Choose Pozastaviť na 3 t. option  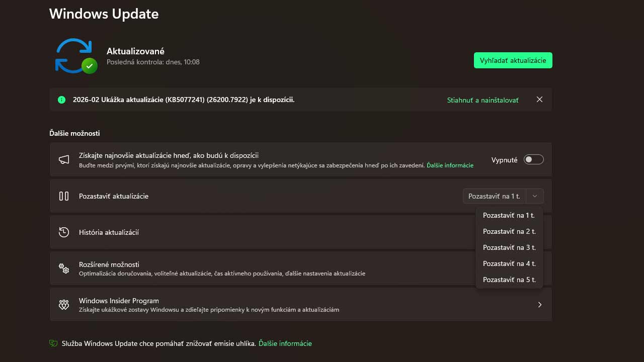[509, 247]
